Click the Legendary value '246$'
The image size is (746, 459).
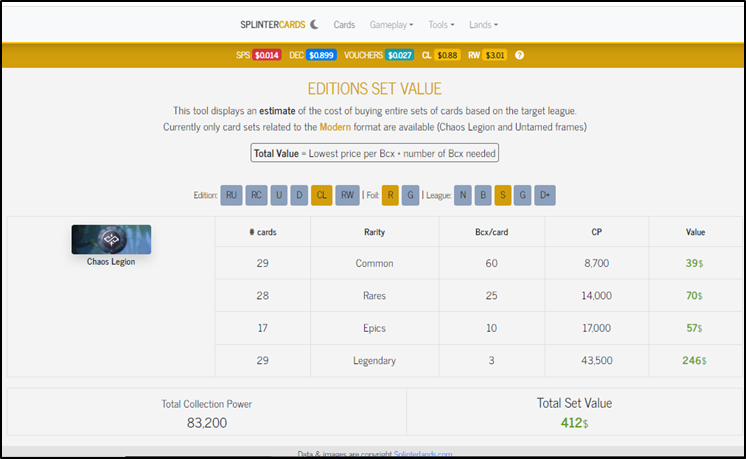point(694,361)
